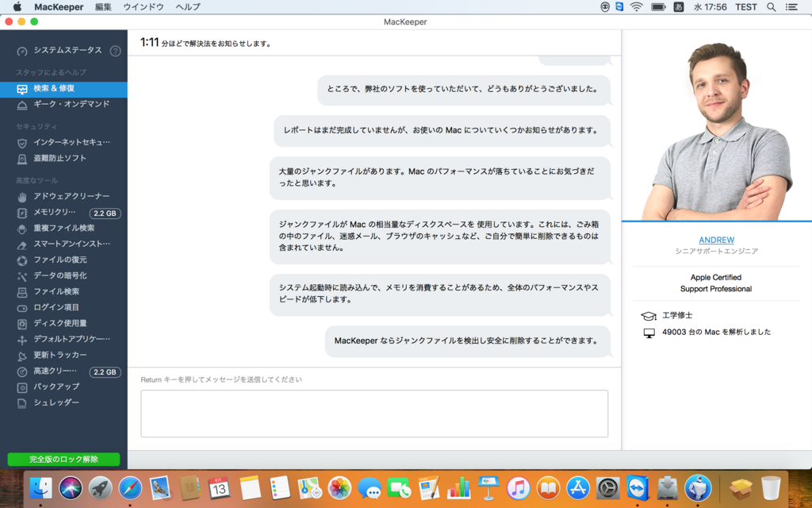
Task: Open the あ input source menu
Action: click(x=679, y=6)
